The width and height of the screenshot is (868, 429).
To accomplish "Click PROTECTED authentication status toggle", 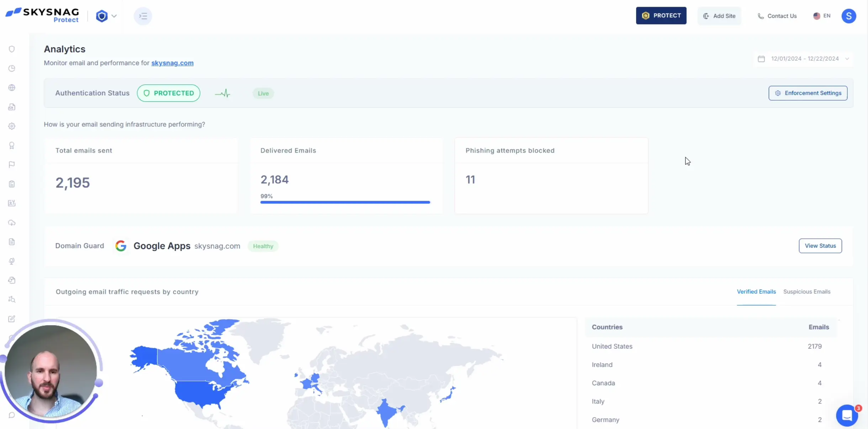I will tap(168, 93).
